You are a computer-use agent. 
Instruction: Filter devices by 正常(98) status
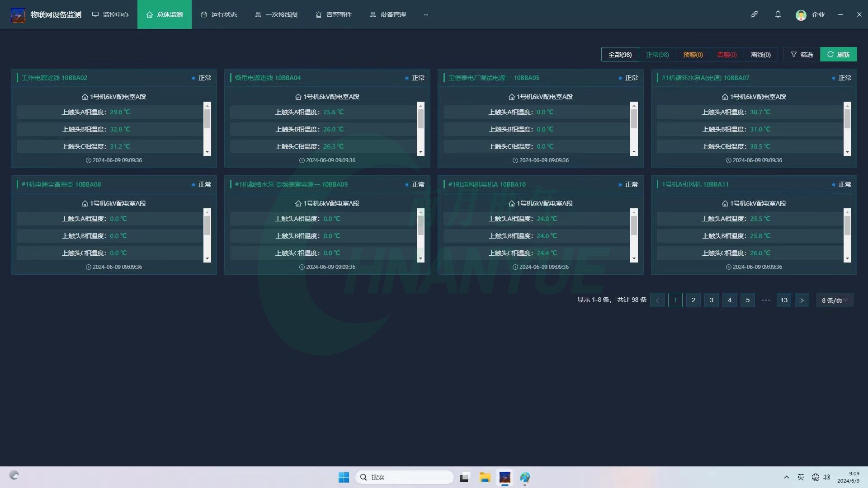tap(657, 55)
